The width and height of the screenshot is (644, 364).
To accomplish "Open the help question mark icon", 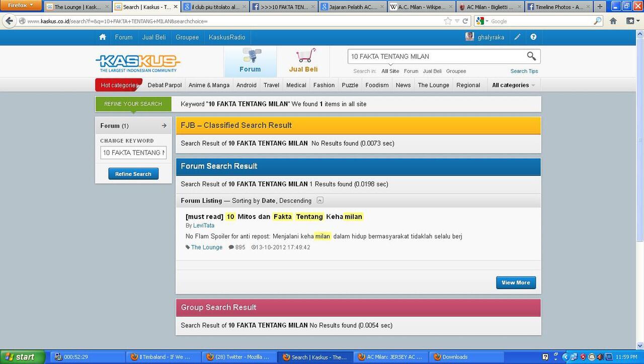I will 533,37.
